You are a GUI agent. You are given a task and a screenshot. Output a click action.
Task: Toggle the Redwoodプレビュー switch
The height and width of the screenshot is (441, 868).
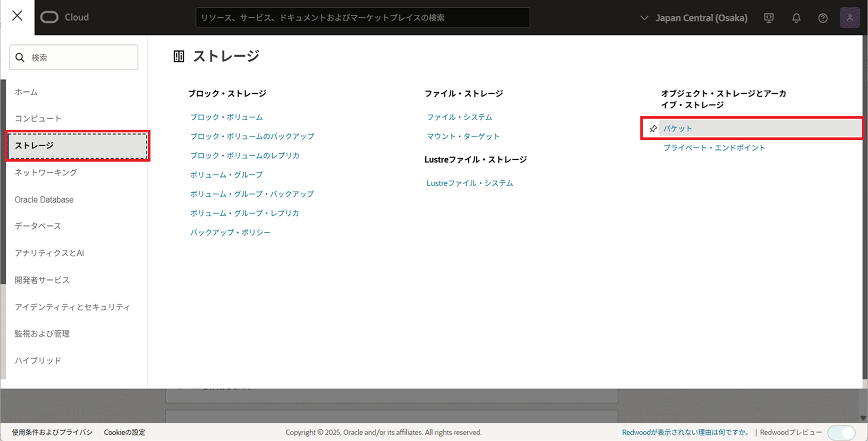(842, 433)
